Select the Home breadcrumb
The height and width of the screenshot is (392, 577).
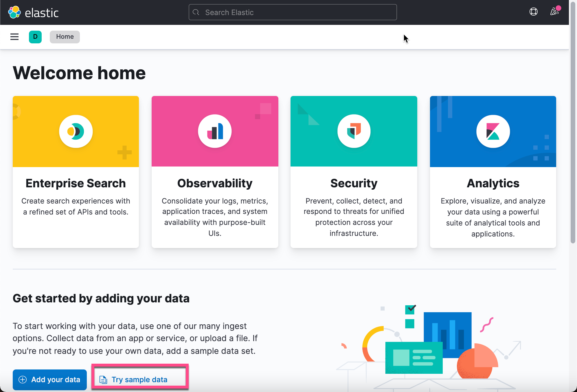point(65,37)
